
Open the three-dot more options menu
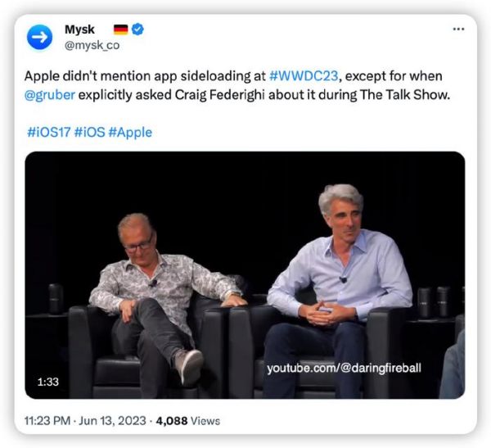(458, 29)
